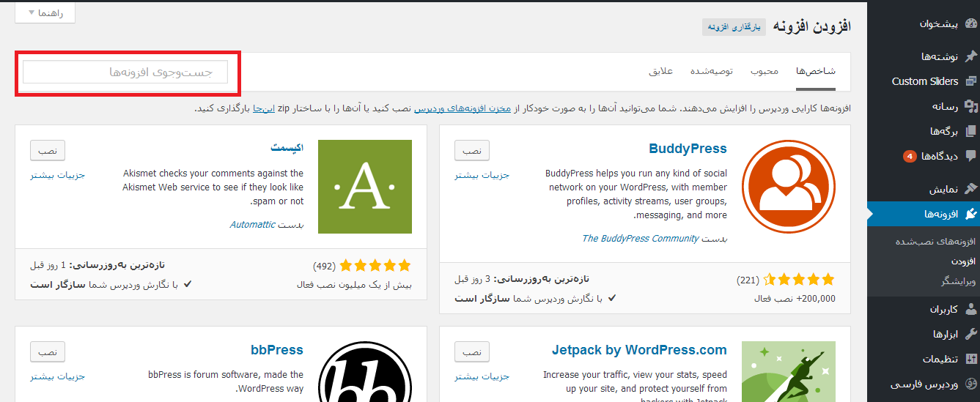Open Jetpack جزییات بیشتر details link
The width and height of the screenshot is (980, 402).
pos(482,376)
